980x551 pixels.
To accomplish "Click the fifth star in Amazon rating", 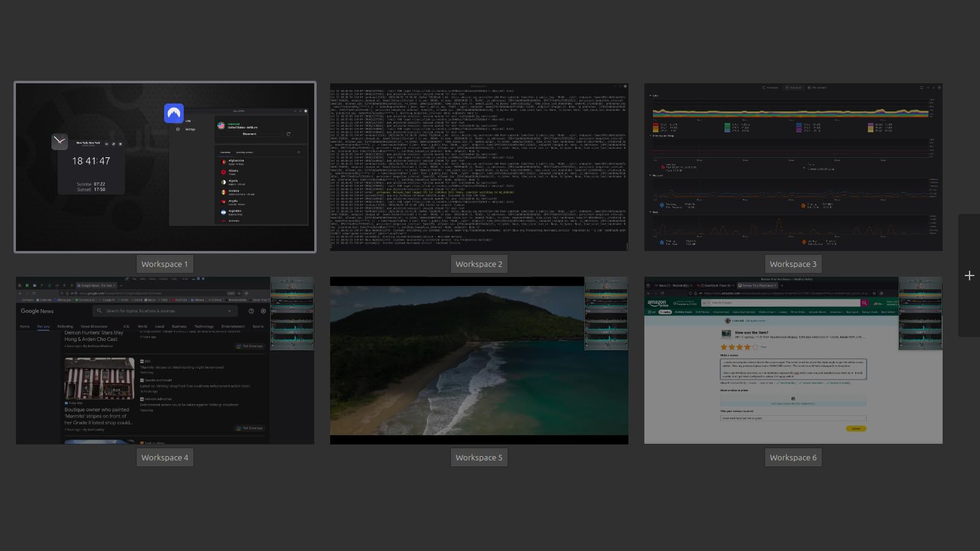I will 755,347.
